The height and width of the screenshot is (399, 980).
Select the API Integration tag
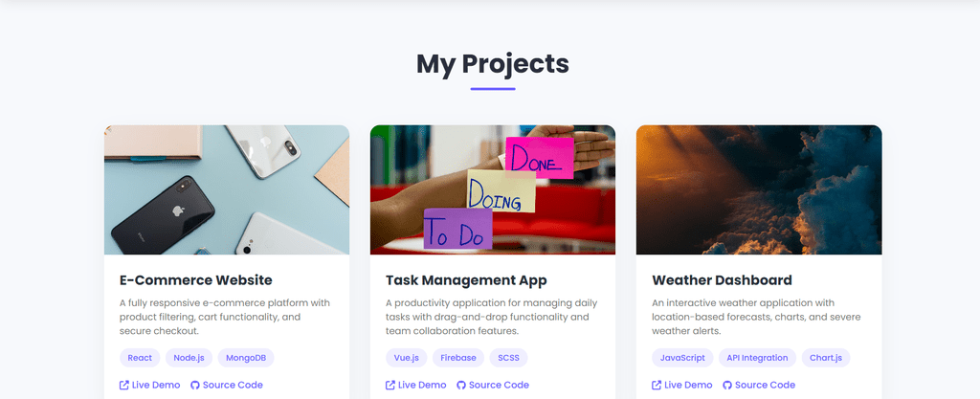pyautogui.click(x=757, y=358)
